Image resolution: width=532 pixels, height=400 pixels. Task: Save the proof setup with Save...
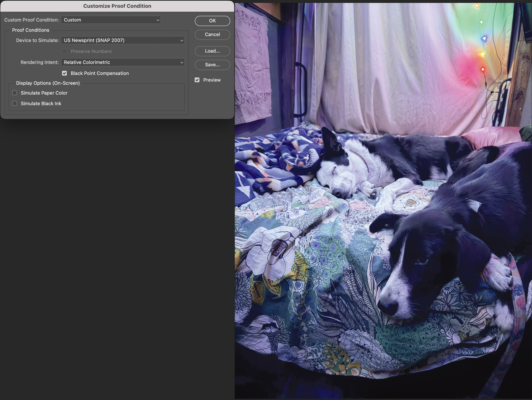(212, 65)
